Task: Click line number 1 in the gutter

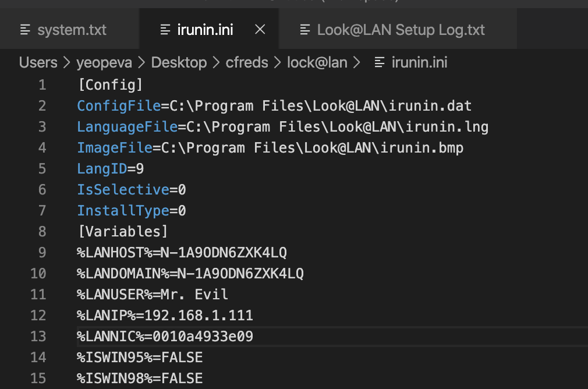Action: point(42,85)
